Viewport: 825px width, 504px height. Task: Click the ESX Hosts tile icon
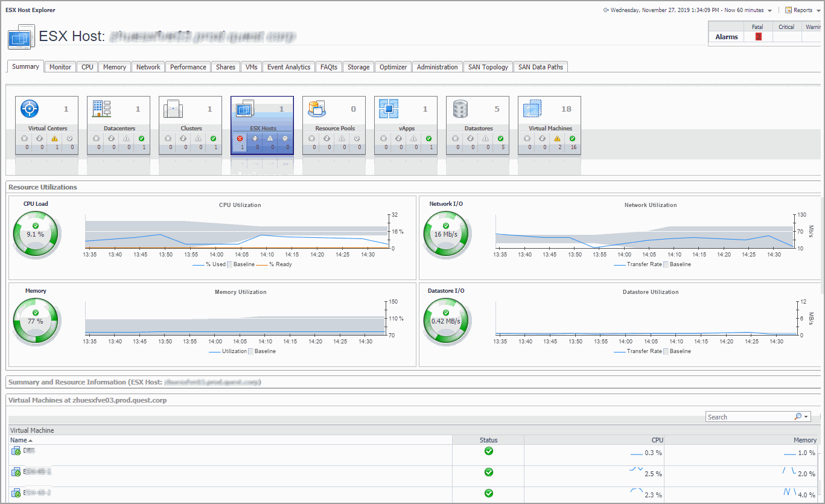[x=245, y=109]
